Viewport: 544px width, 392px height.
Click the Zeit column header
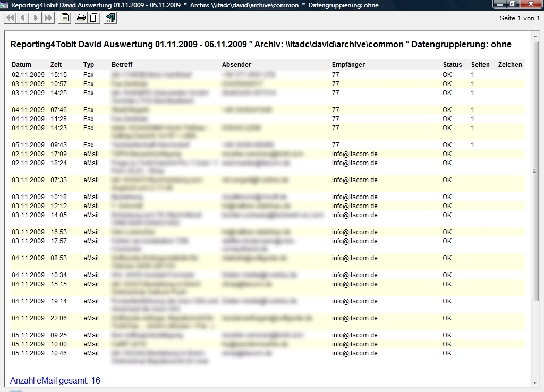56,64
